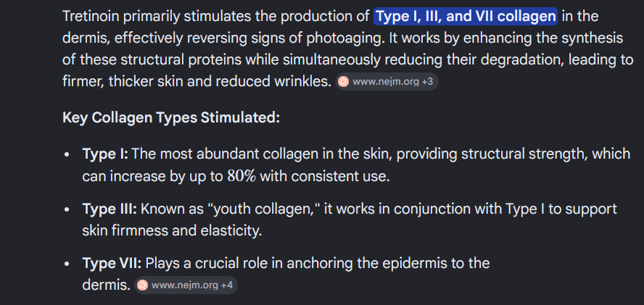Open the www.nejm.org +3 source chip
Image resolution: width=644 pixels, height=305 pixels.
tap(387, 82)
